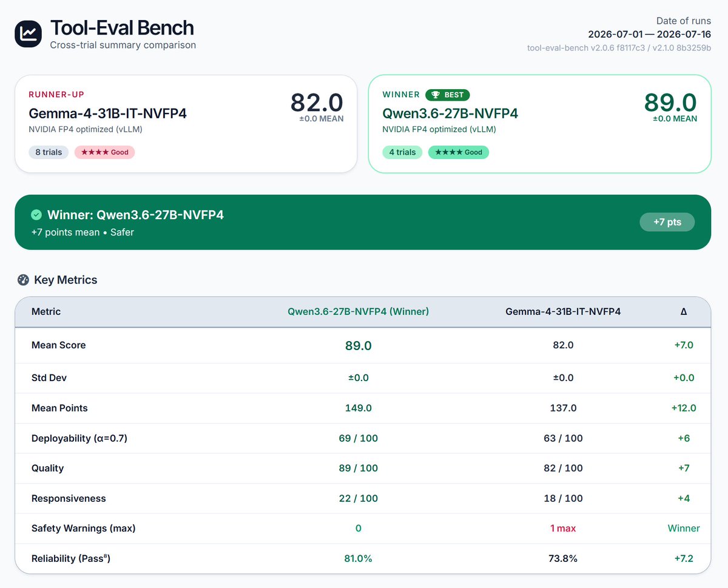
Task: Click the Tool-Eval Bench chart logo icon
Action: pyautogui.click(x=29, y=33)
